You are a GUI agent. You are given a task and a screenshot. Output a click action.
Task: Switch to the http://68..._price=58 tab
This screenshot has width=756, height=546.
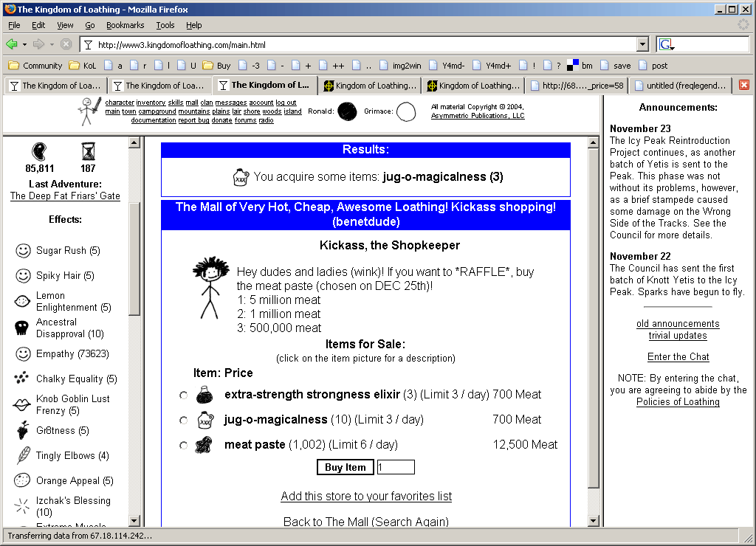577,86
